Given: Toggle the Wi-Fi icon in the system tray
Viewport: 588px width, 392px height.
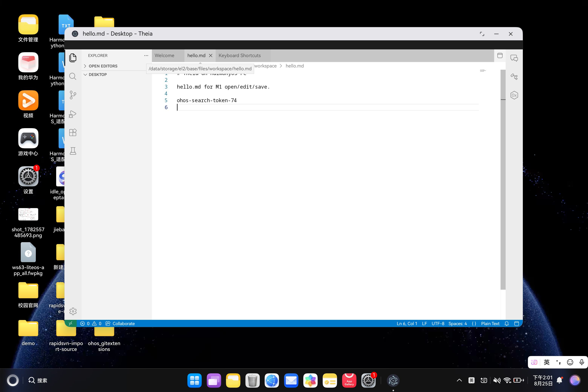Looking at the screenshot, I should [x=507, y=380].
